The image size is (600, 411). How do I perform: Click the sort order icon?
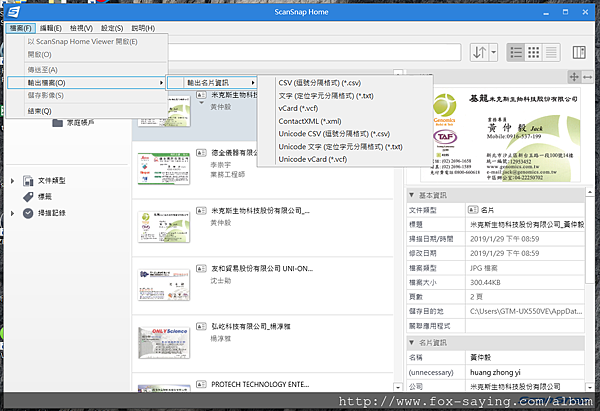479,52
